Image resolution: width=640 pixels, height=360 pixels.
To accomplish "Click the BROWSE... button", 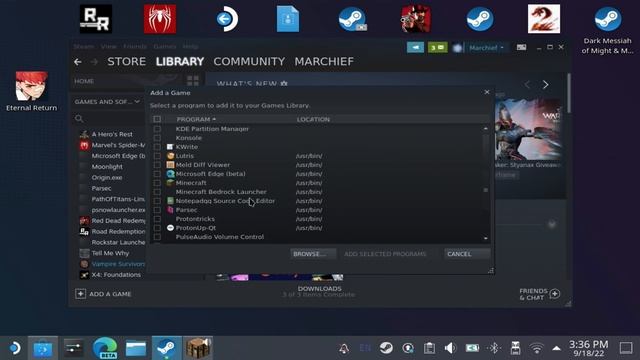I will tap(313, 254).
